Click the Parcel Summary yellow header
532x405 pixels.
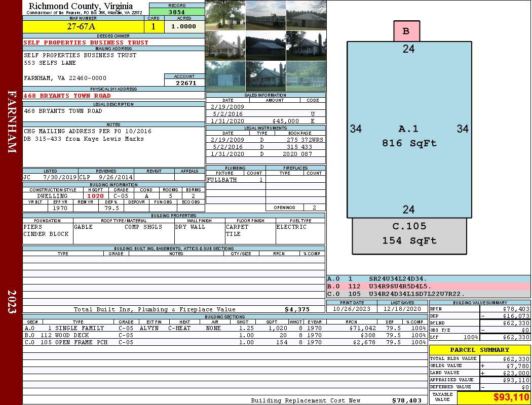pos(479,350)
